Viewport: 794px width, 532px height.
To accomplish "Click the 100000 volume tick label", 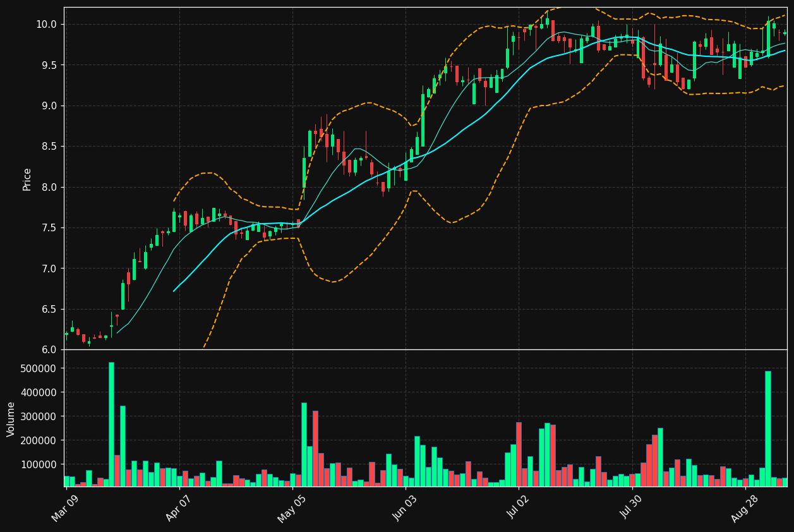I will pyautogui.click(x=39, y=464).
